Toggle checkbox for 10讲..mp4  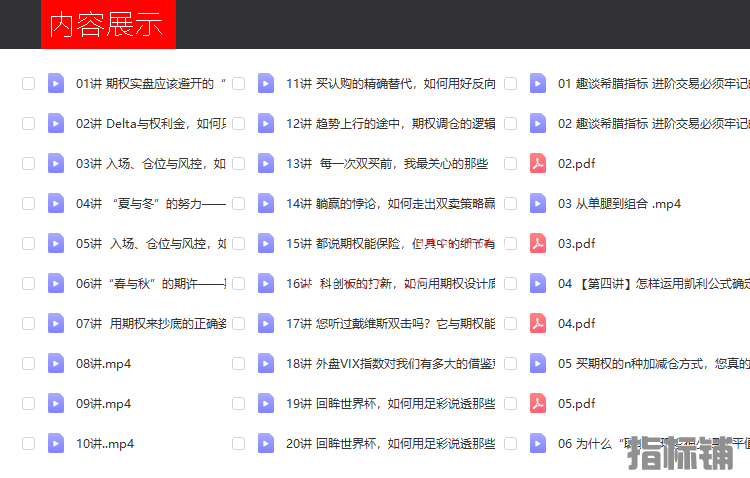click(28, 444)
